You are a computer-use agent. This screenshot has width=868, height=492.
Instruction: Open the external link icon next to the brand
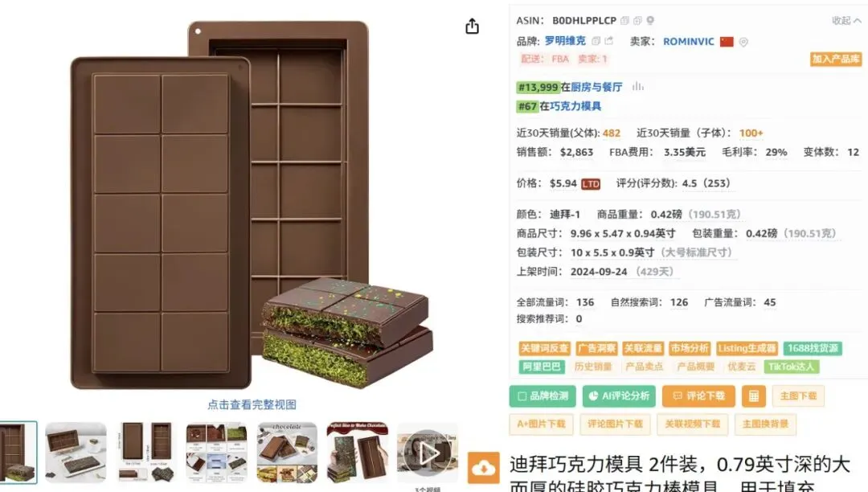click(x=609, y=41)
